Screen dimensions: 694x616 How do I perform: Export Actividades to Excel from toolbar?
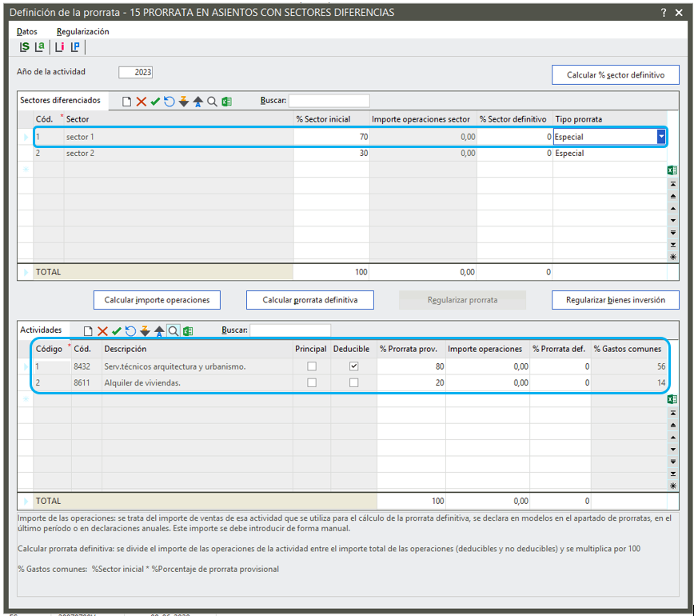tap(188, 331)
